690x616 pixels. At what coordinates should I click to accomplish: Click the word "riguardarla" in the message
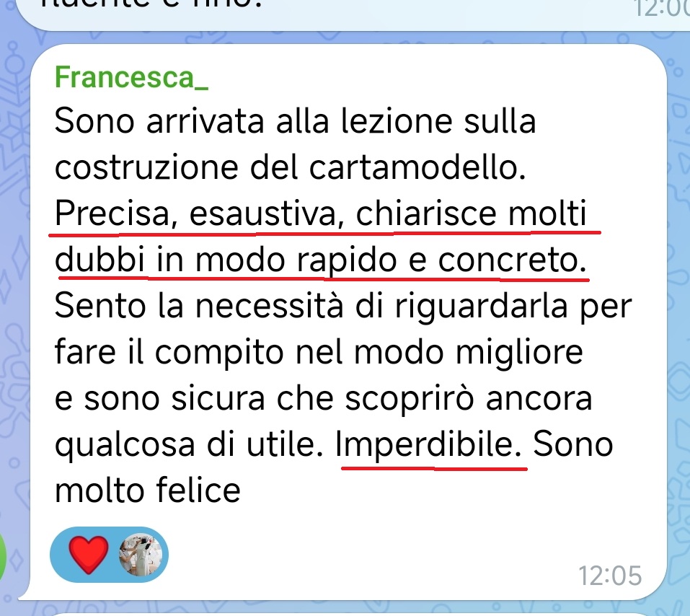pyautogui.click(x=481, y=307)
